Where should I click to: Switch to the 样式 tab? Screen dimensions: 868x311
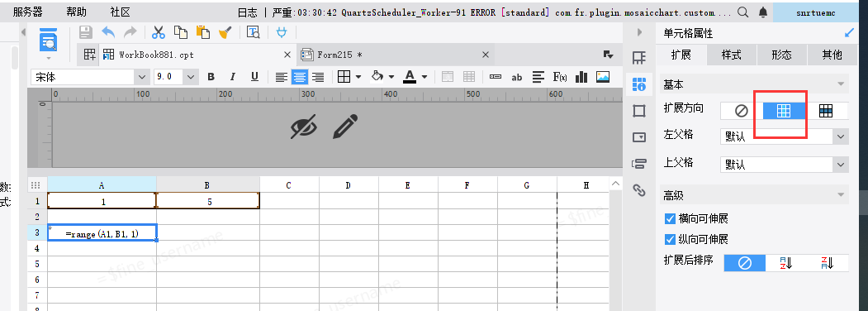(x=731, y=55)
